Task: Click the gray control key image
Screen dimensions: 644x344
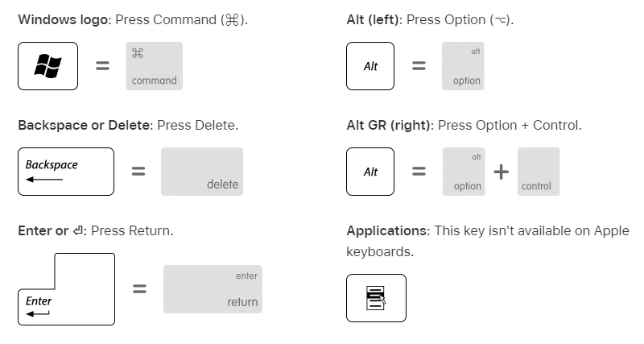Action: pyautogui.click(x=539, y=172)
